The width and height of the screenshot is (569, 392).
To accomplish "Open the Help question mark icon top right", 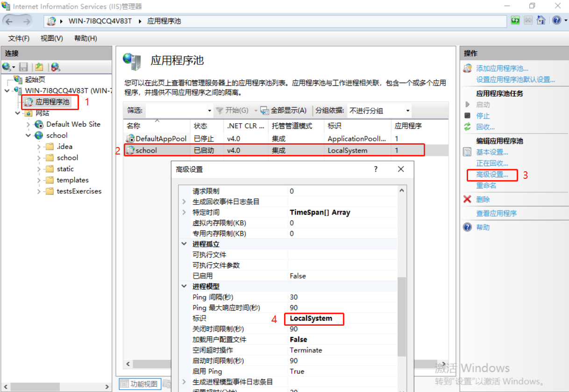I will tap(557, 21).
